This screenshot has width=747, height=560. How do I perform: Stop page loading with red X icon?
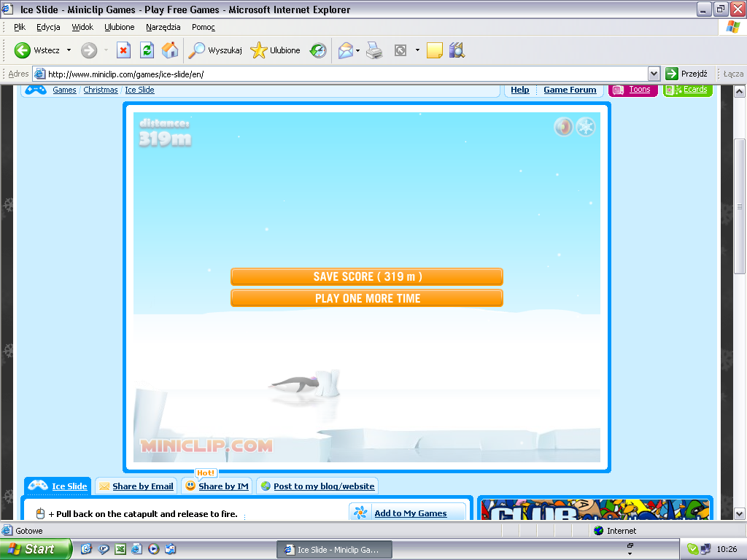123,50
